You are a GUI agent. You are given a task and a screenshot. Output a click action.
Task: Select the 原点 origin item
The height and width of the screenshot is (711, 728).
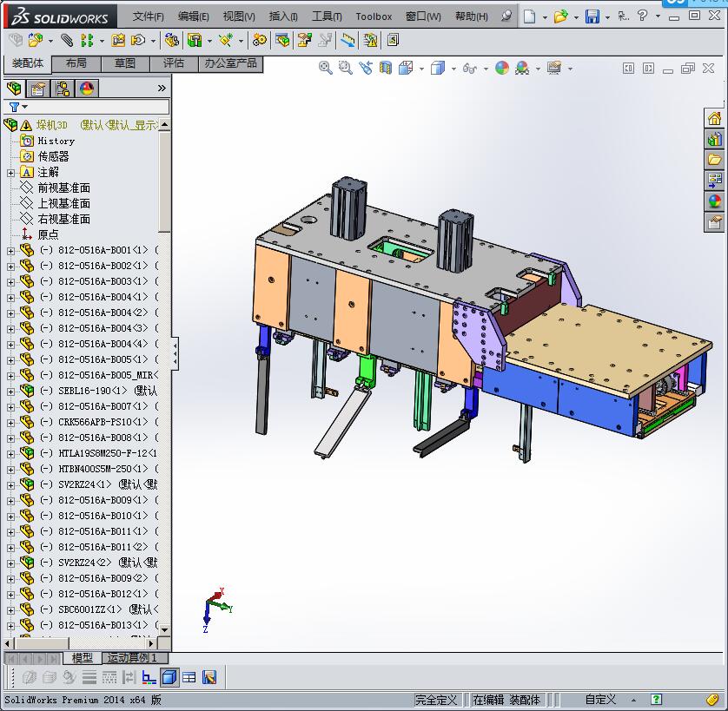[x=48, y=234]
